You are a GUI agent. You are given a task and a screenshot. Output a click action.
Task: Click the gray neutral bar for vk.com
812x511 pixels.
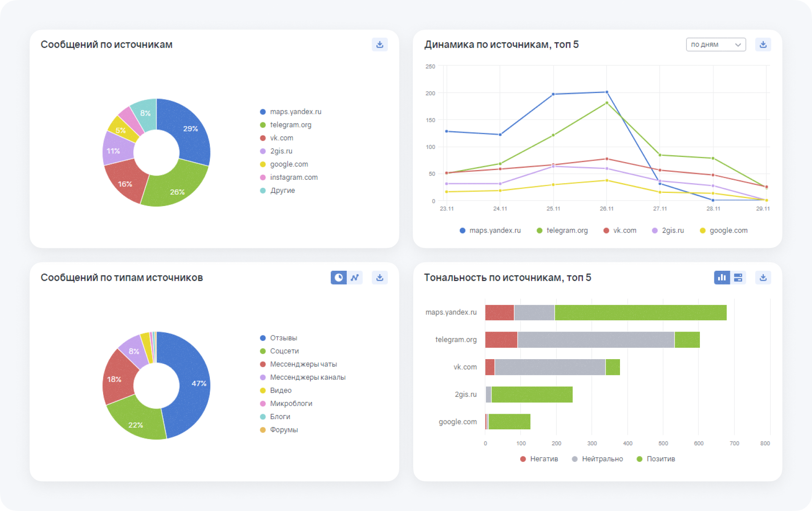coord(550,367)
